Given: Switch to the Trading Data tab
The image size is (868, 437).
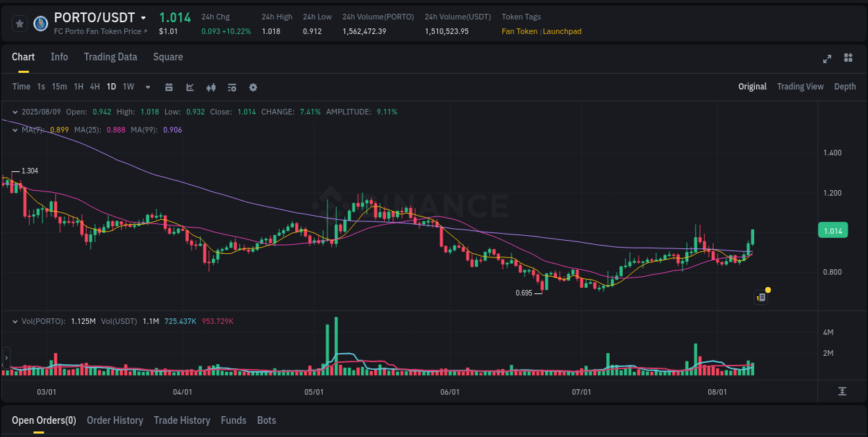Looking at the screenshot, I should 110,57.
